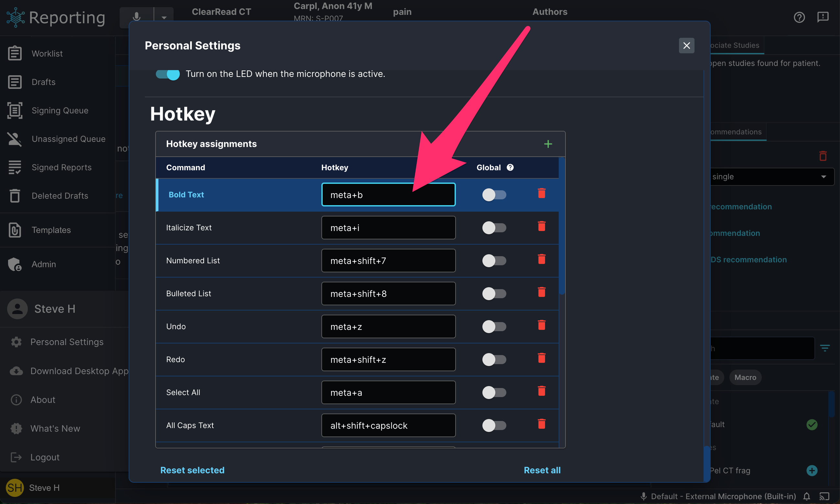Viewport: 840px width, 504px height.
Task: Click the filter icon beside search field
Action: point(825,348)
